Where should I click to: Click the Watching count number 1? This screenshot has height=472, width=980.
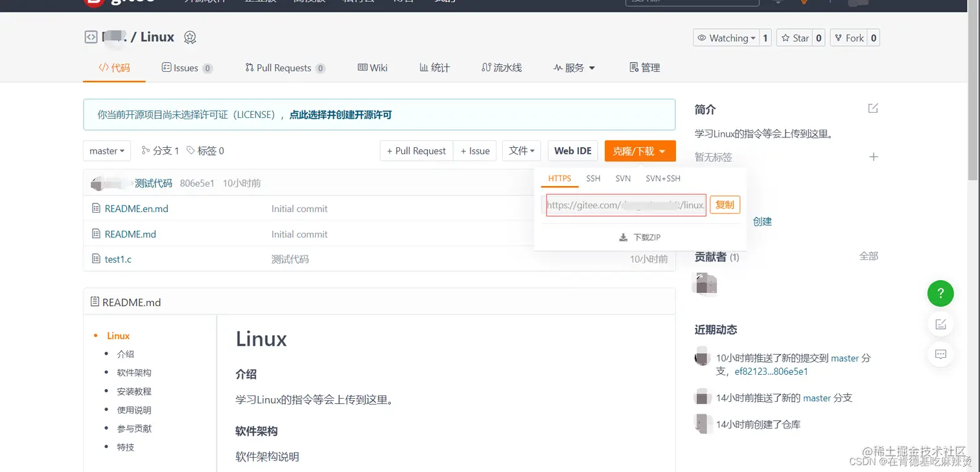(765, 38)
